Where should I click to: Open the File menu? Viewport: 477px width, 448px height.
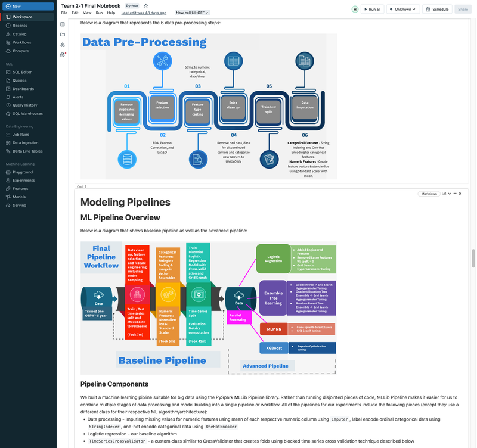(64, 12)
